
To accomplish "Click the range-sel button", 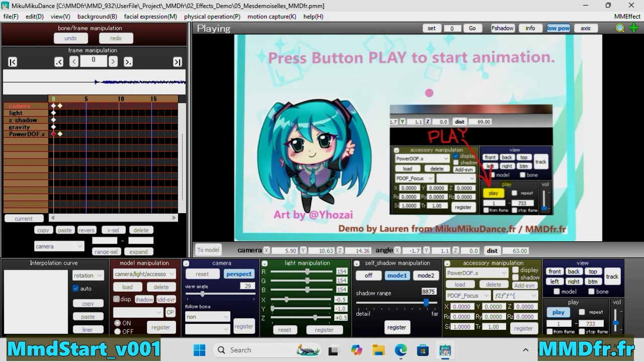I will click(106, 252).
